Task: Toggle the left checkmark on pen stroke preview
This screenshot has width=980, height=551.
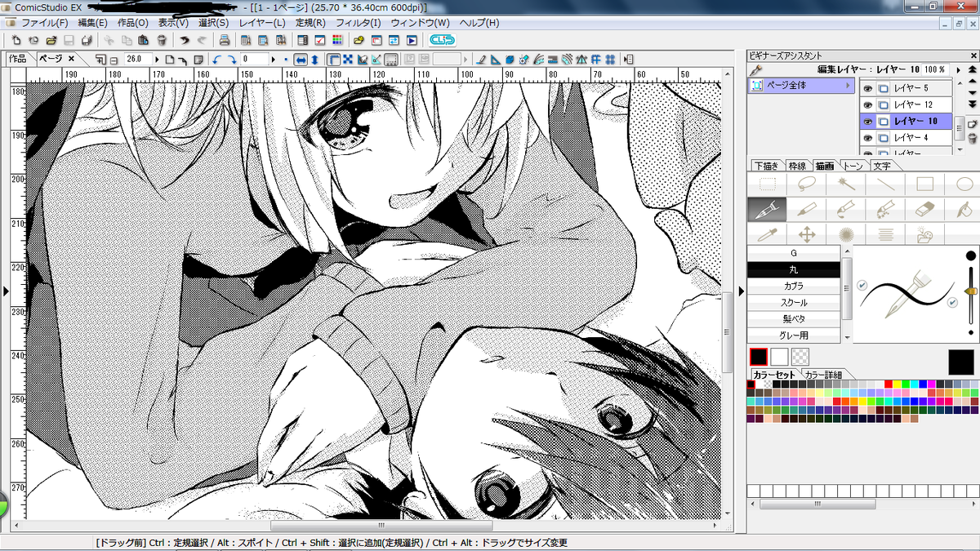Action: pyautogui.click(x=862, y=285)
